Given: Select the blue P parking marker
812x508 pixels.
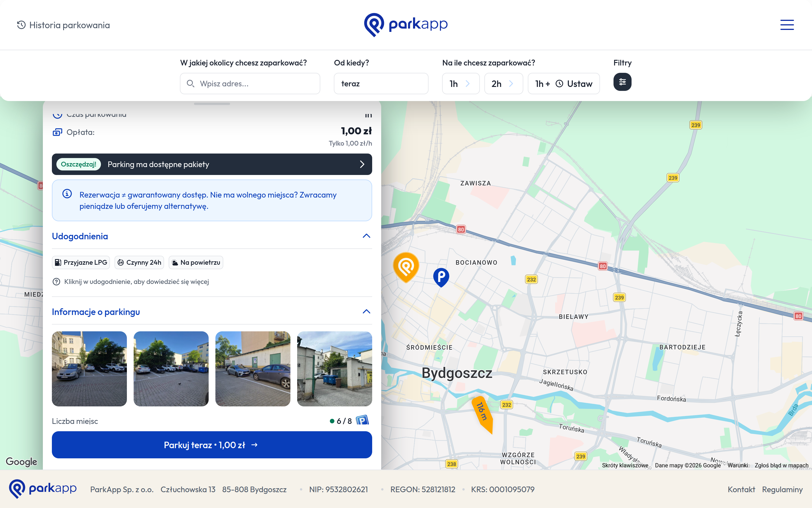Looking at the screenshot, I should pos(441,277).
